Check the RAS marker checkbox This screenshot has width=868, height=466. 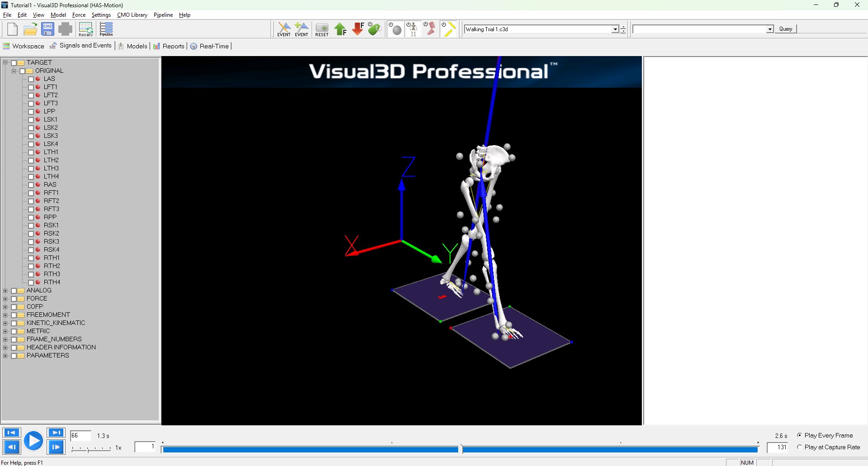click(31, 185)
